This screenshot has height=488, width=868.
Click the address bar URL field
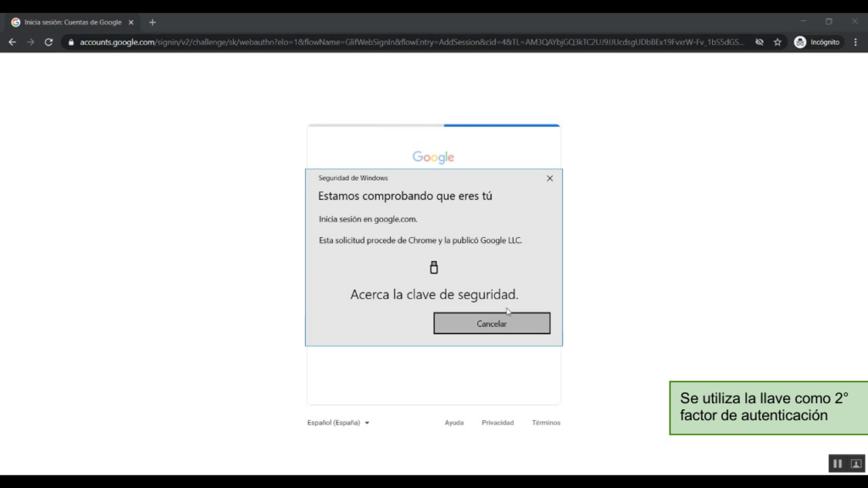[x=411, y=42]
